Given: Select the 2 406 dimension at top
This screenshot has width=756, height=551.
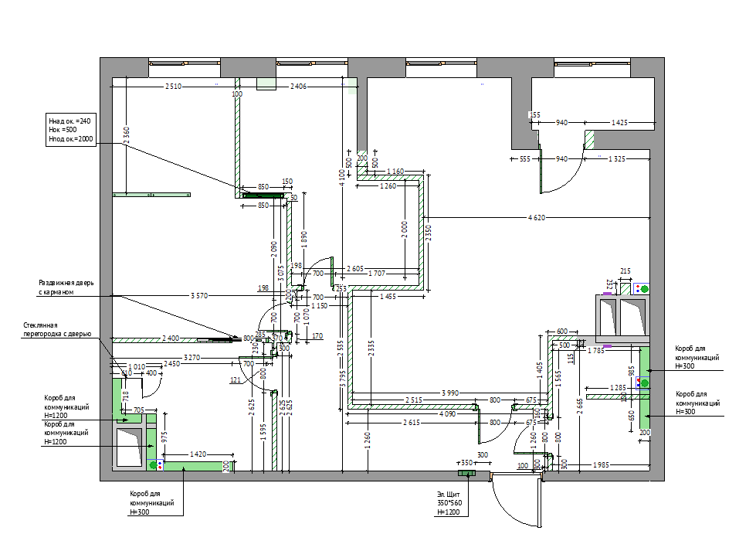Looking at the screenshot, I should 298,87.
